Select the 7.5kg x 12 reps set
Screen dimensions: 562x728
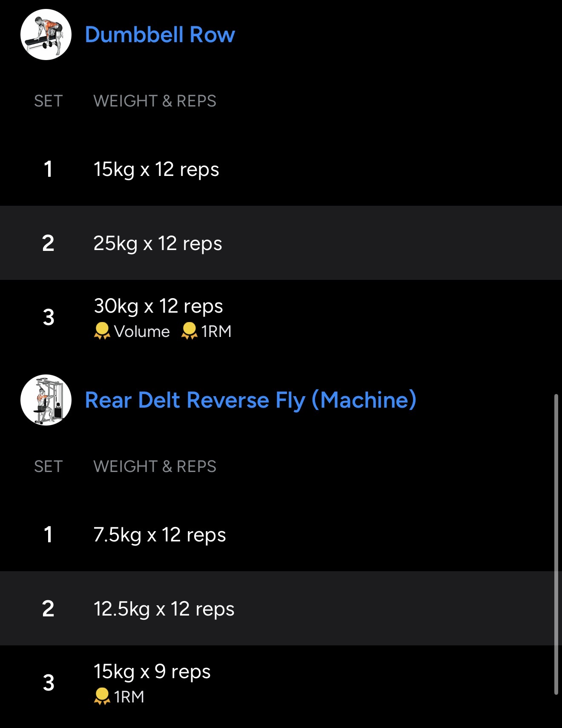(160, 535)
